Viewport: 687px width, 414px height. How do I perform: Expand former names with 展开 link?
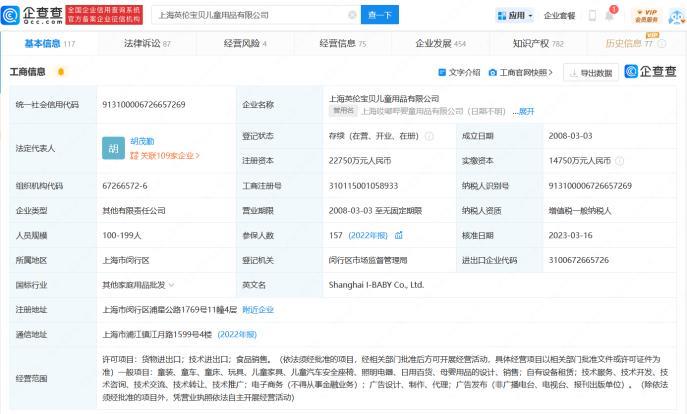[x=526, y=111]
